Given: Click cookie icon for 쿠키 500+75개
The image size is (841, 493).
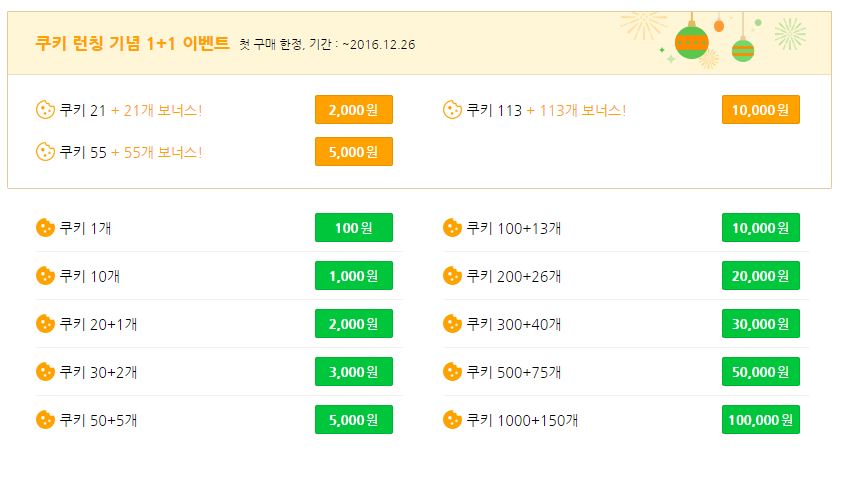Looking at the screenshot, I should [x=452, y=372].
